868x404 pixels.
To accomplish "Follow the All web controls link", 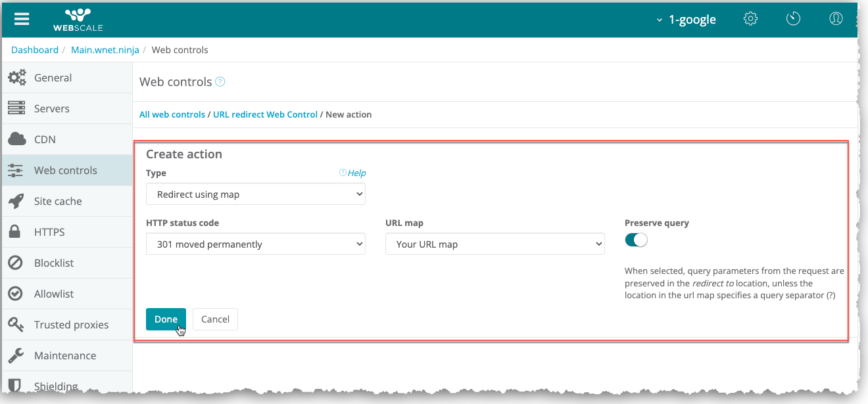I will click(x=172, y=114).
